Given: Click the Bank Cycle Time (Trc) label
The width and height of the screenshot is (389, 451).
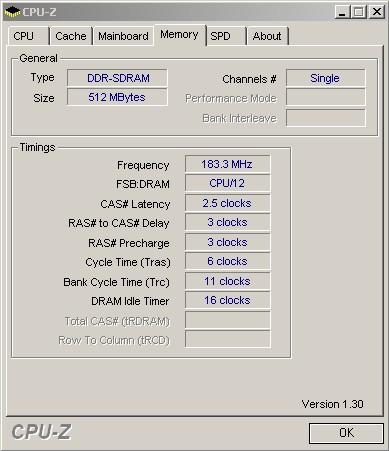Looking at the screenshot, I should click(x=116, y=282).
